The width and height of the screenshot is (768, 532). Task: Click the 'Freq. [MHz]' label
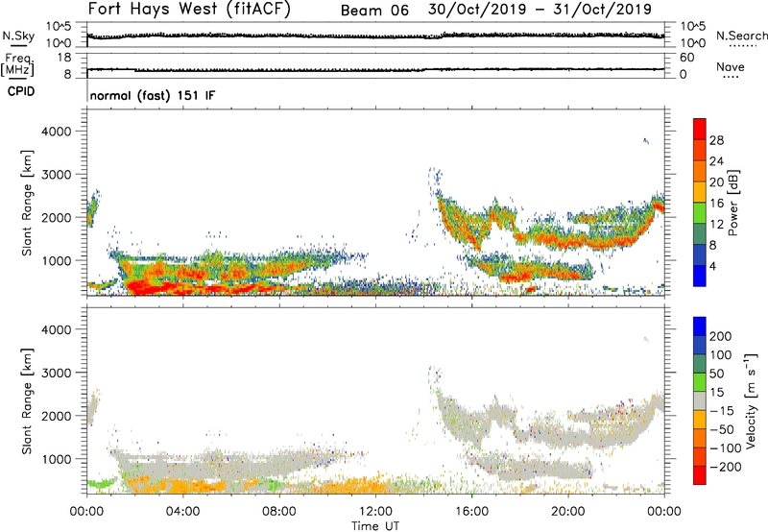pyautogui.click(x=18, y=65)
